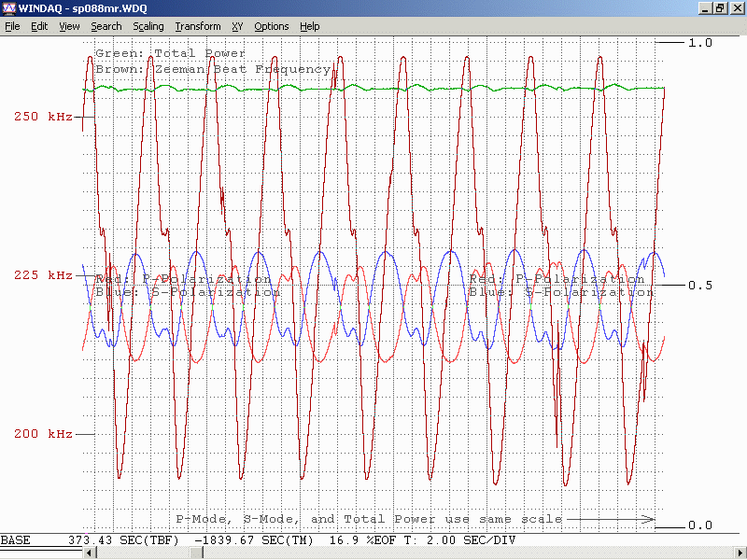The image size is (747, 560).
Task: Open the Edit menu
Action: (39, 26)
